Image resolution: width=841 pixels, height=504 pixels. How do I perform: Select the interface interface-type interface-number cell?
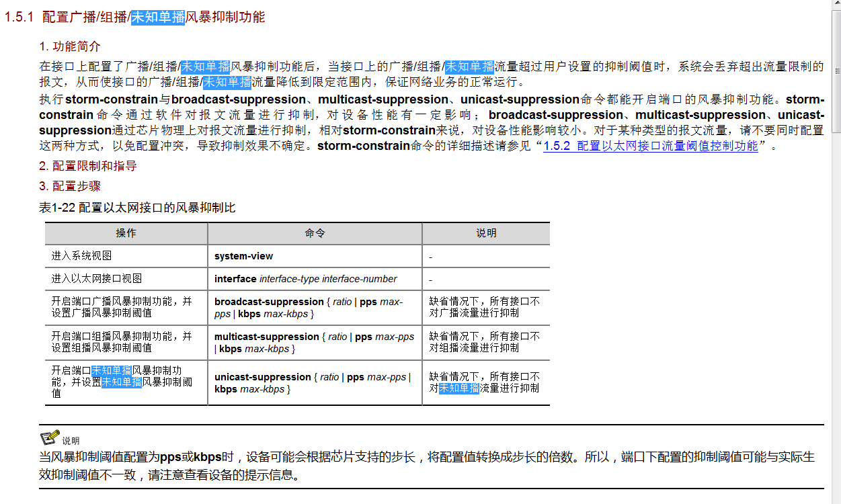[x=315, y=279]
